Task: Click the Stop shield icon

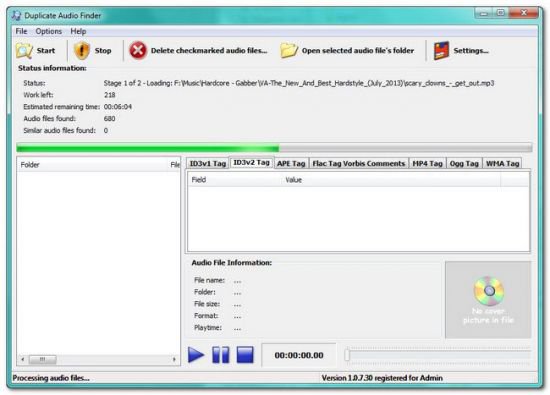Action: 82,51
